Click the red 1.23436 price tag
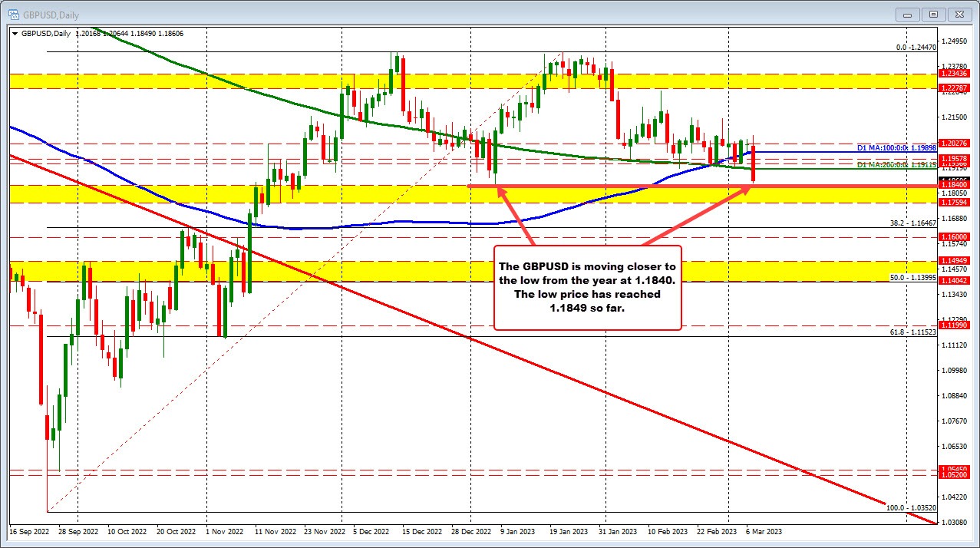The image size is (980, 548). point(955,73)
